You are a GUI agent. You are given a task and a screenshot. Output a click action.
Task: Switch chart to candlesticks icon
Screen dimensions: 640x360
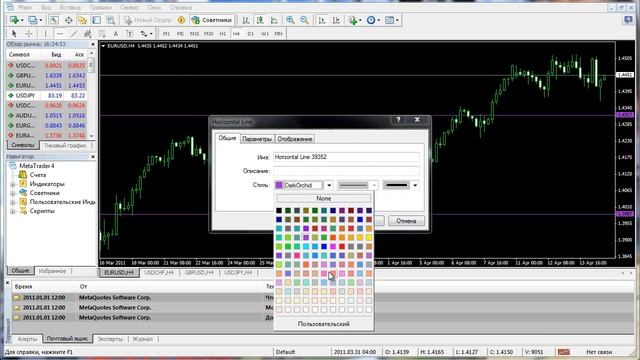coord(260,20)
